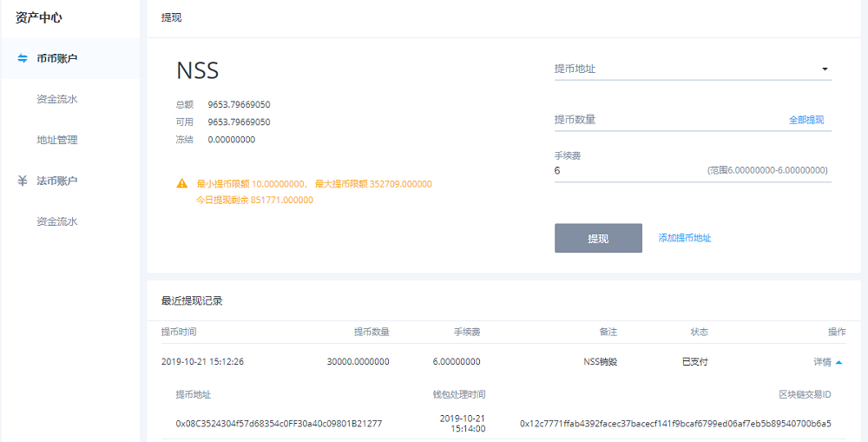
Task: Open 资金流水 under 法币账户
Action: 57,221
